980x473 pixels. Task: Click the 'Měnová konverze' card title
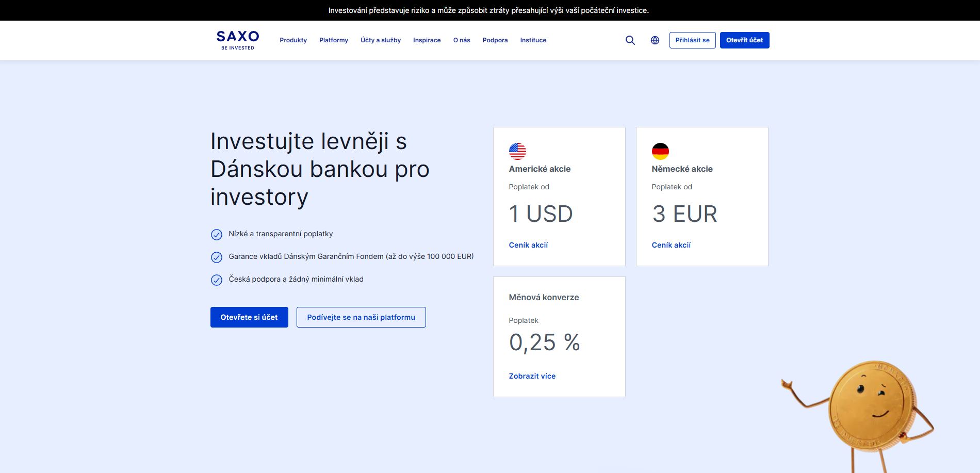pyautogui.click(x=544, y=297)
